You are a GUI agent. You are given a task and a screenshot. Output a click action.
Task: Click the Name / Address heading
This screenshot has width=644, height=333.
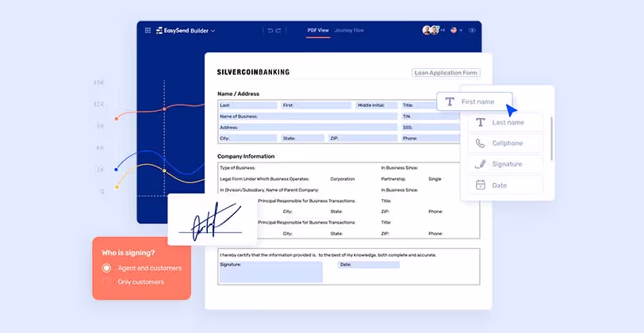238,94
